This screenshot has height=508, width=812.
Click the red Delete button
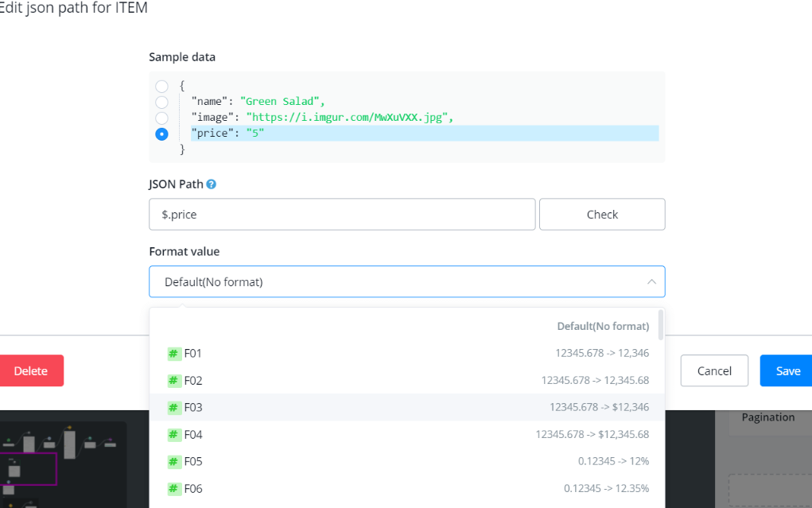click(31, 371)
